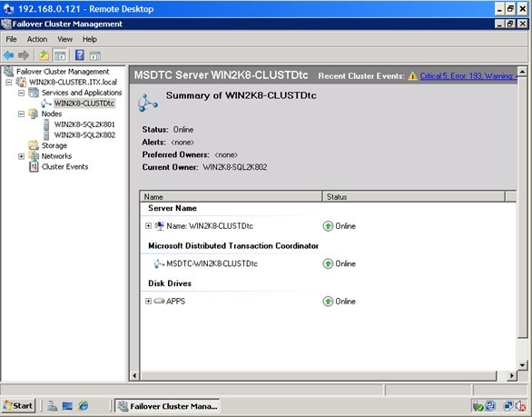Click the Online status icon for MSDTC resource

[x=328, y=263]
